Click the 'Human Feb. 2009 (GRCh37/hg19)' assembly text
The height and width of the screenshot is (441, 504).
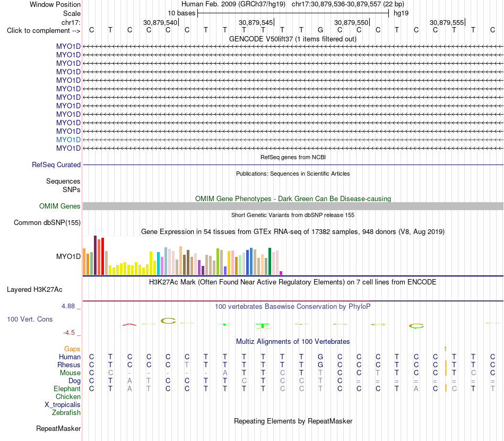tap(233, 4)
